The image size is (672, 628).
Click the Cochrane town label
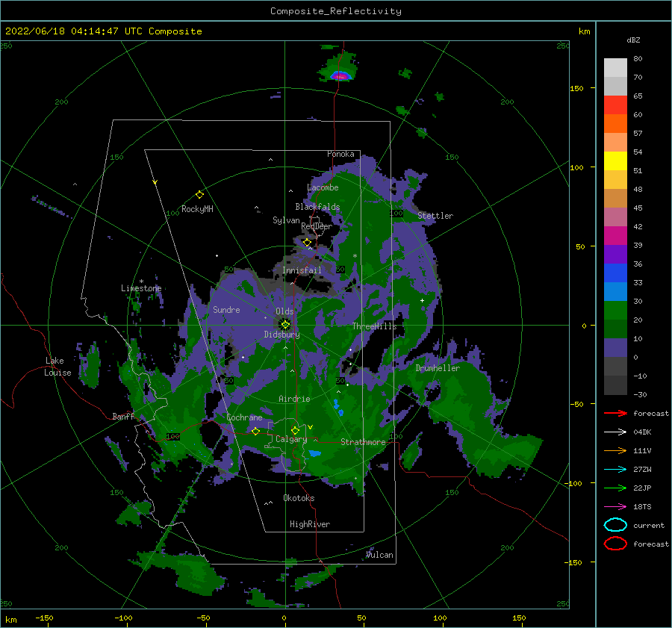pos(244,417)
